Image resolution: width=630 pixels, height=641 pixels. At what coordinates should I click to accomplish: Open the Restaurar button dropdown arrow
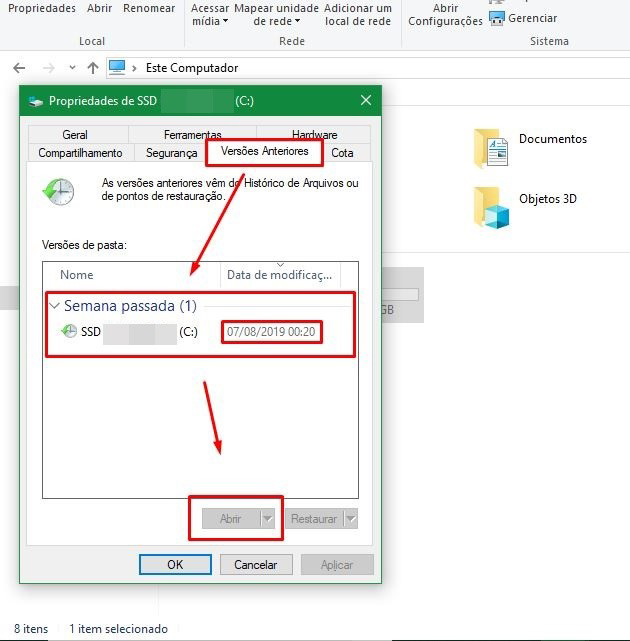point(351,519)
